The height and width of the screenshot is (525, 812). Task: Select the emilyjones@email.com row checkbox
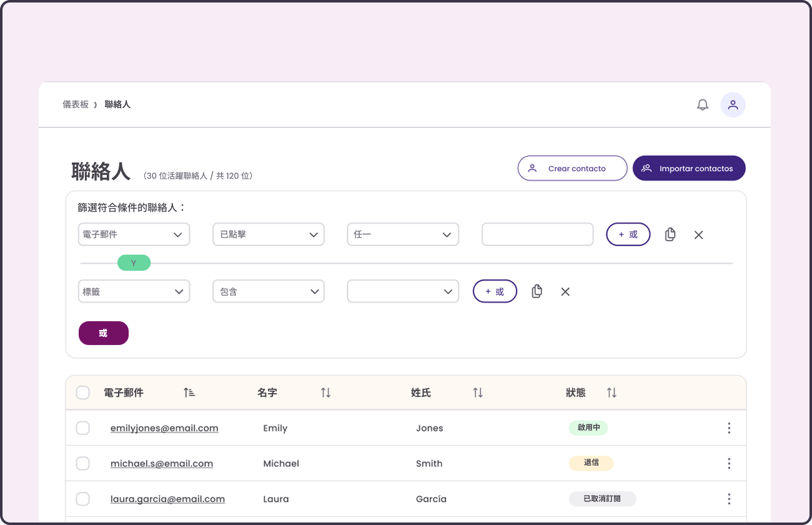[x=82, y=428]
